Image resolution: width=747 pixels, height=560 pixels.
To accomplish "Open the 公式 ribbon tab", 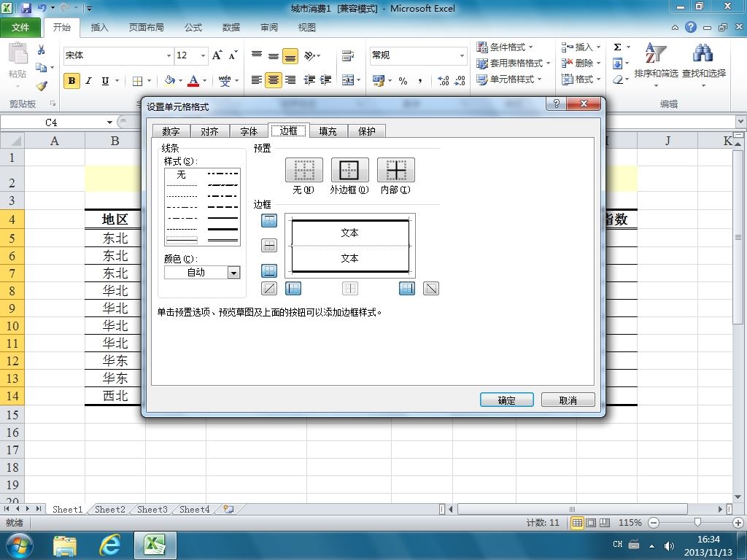I will 193,27.
